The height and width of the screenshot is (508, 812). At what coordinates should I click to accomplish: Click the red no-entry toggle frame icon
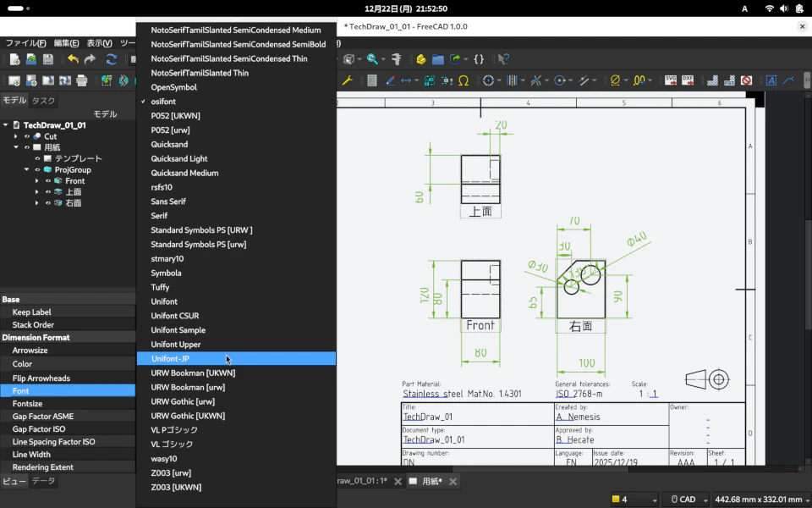(746, 80)
